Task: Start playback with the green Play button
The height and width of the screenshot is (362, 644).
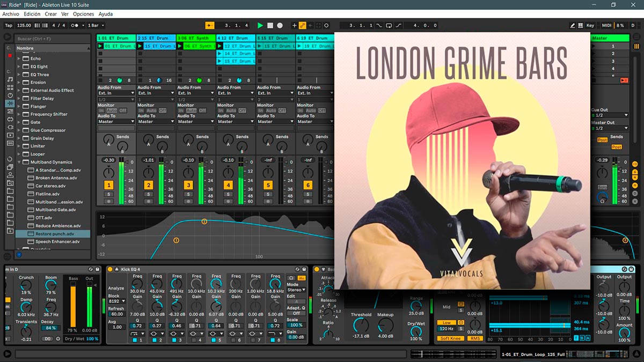Action: [x=260, y=25]
